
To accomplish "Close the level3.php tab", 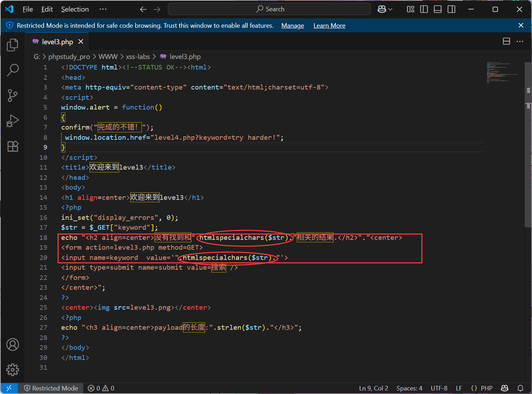I will pos(81,41).
